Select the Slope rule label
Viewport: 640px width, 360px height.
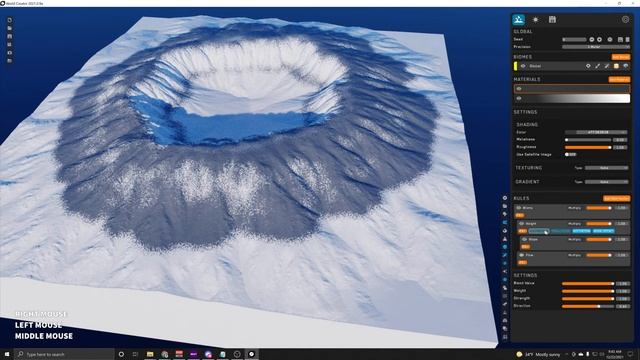[x=533, y=239]
